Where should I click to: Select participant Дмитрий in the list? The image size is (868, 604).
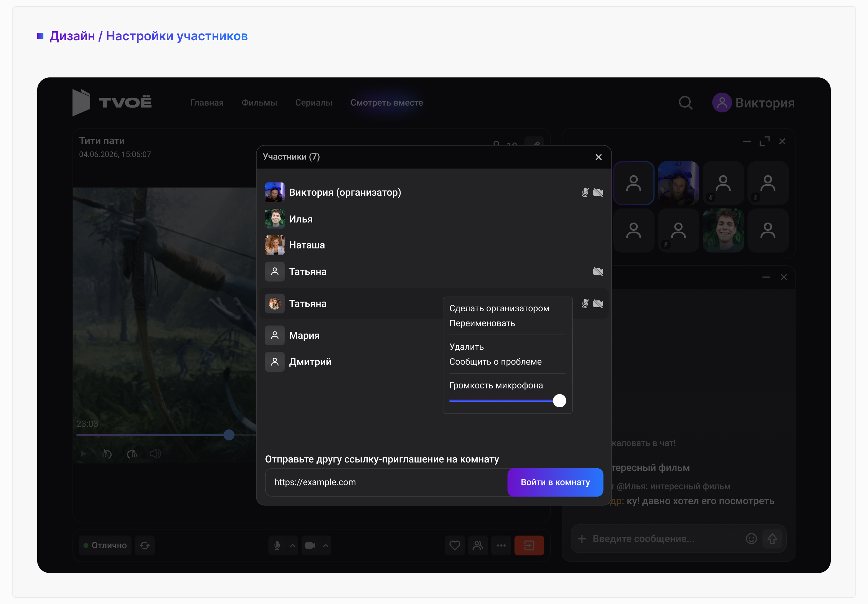click(x=434, y=362)
